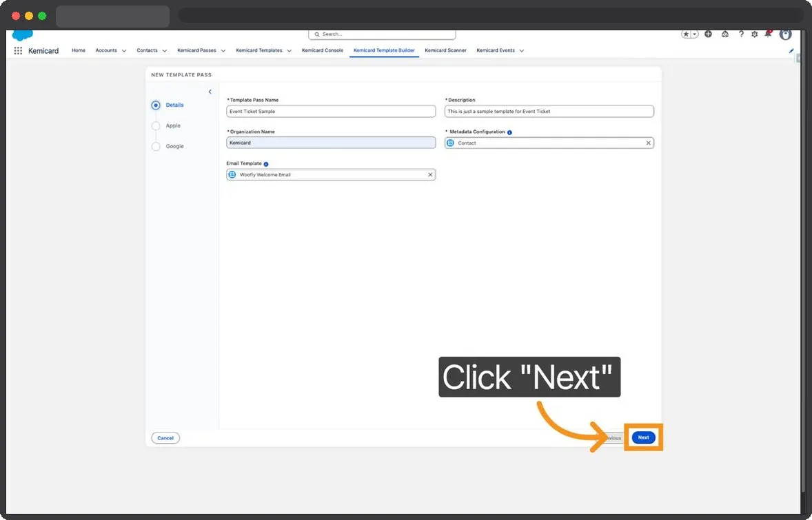Viewport: 812px width, 520px height.
Task: Expand the Accounts tab dropdown chevron
Action: 124,51
